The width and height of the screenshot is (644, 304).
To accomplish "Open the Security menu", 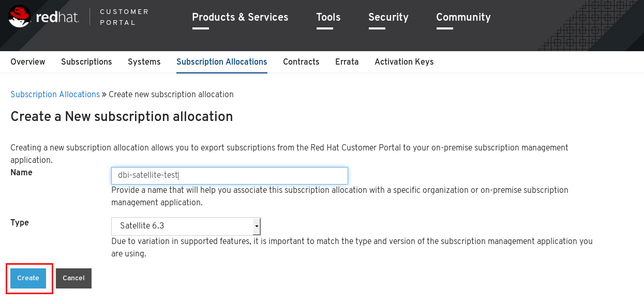I will (388, 17).
